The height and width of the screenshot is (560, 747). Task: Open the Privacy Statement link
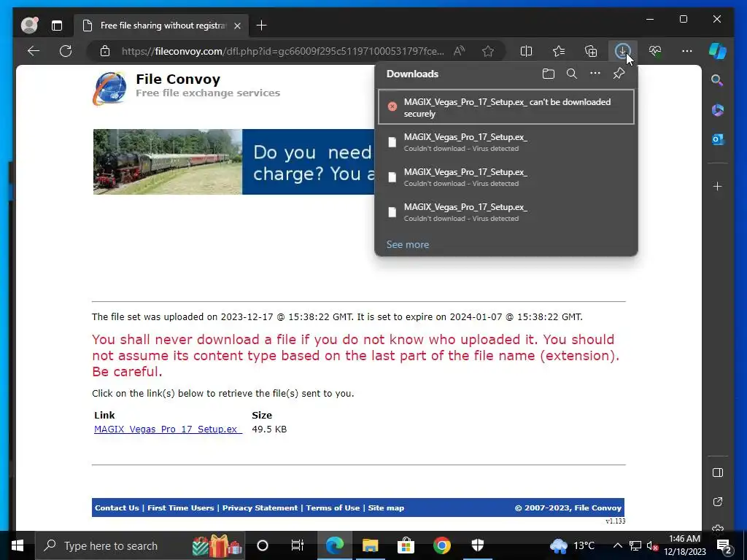pos(260,507)
